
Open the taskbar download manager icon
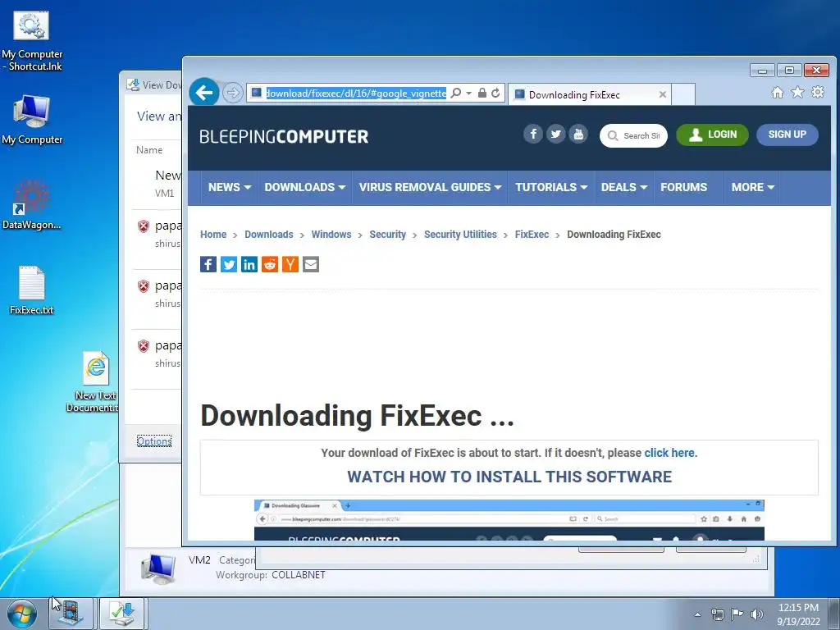[x=122, y=614]
